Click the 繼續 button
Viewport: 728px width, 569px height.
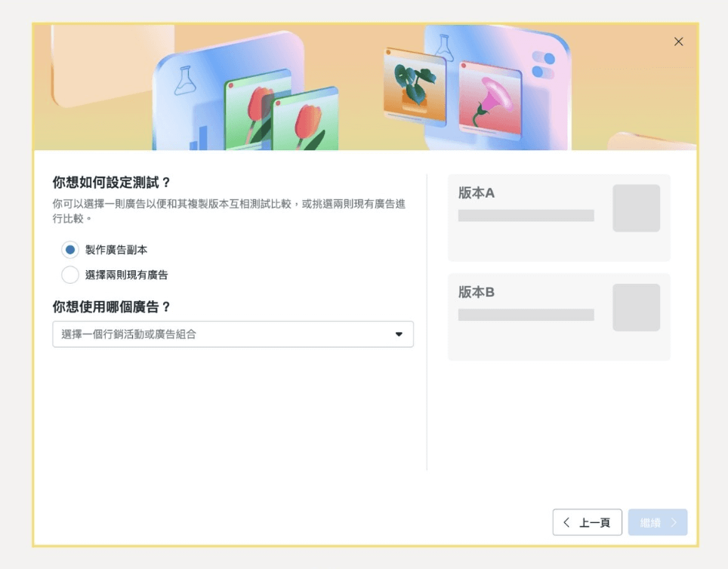coord(657,521)
